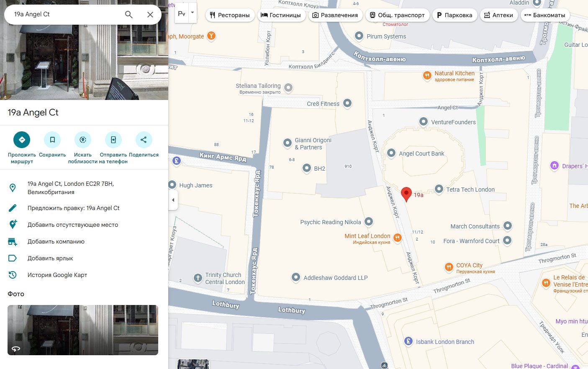Select the Psychic Reading Nikola marker
The width and height of the screenshot is (588, 369).
click(x=369, y=222)
